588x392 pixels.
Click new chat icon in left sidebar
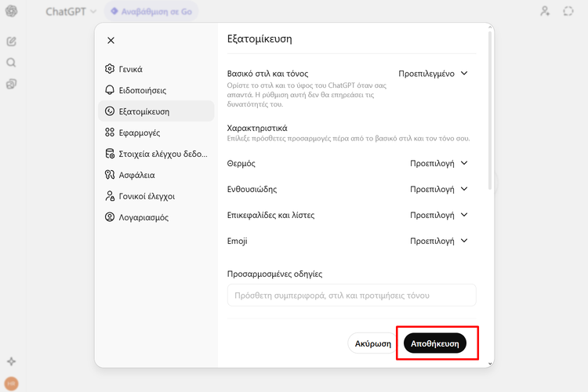point(12,41)
